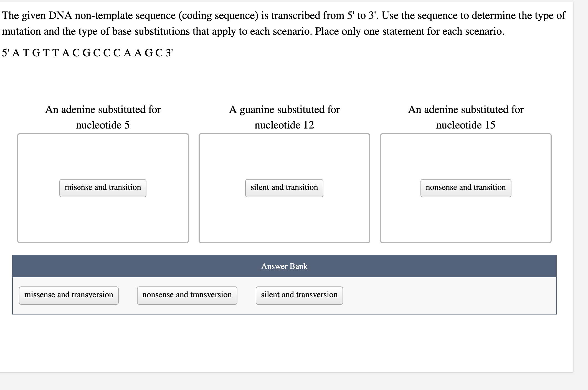
Task: Deselect the placed transition answer under nucleotide 12
Action: [284, 187]
